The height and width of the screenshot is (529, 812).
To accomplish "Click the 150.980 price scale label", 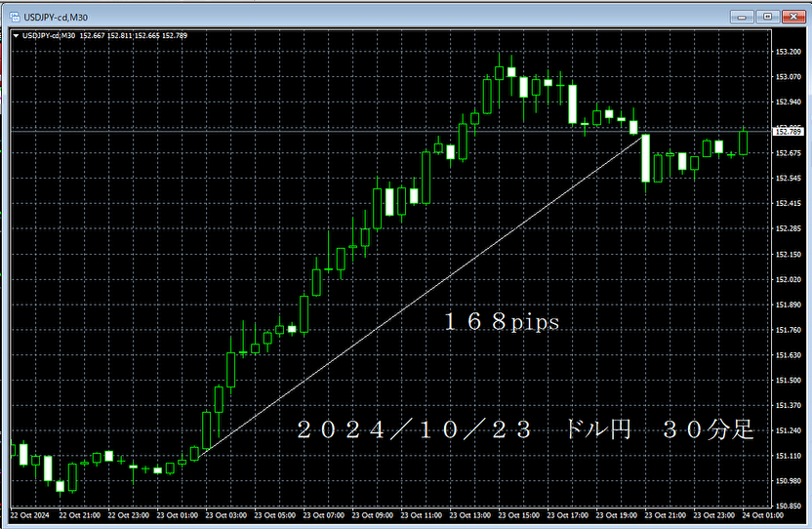I will coord(789,481).
